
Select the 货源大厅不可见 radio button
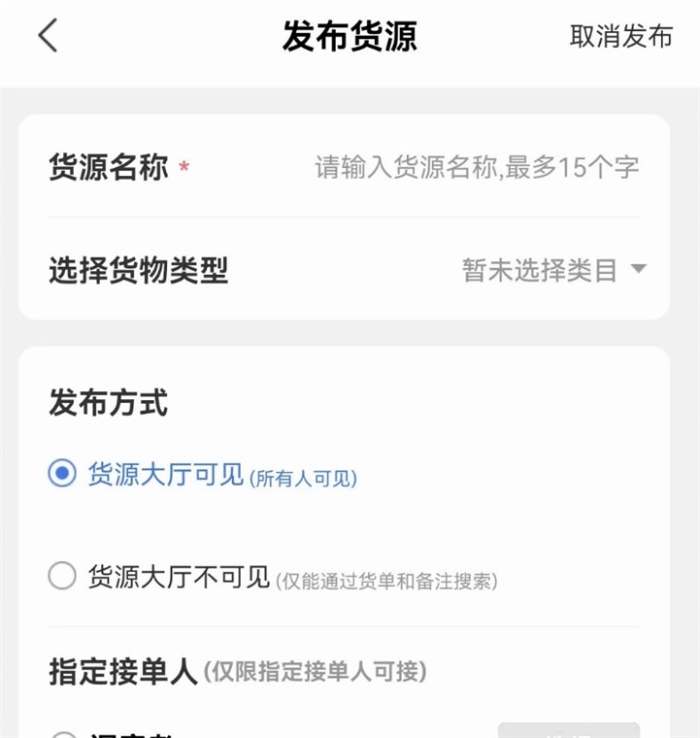[62, 577]
